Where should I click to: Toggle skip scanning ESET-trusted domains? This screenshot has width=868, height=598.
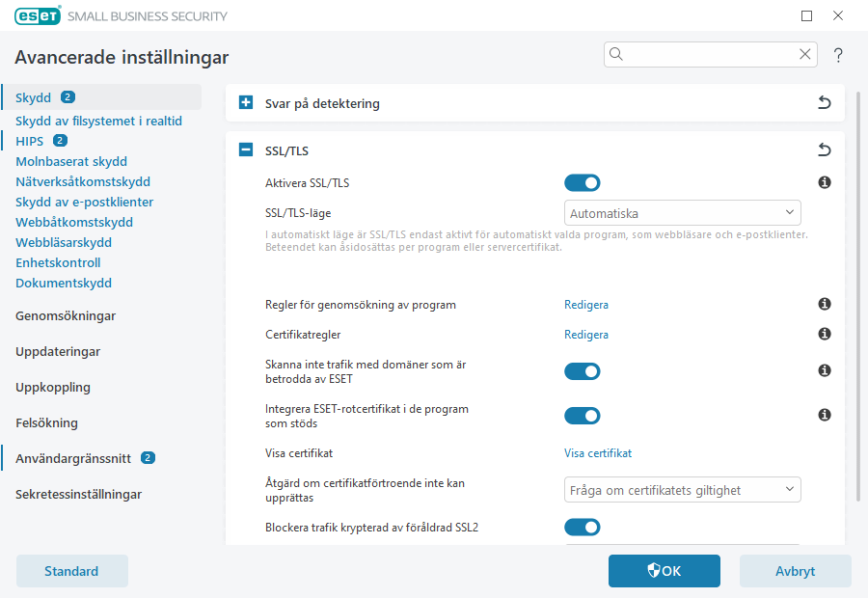583,370
